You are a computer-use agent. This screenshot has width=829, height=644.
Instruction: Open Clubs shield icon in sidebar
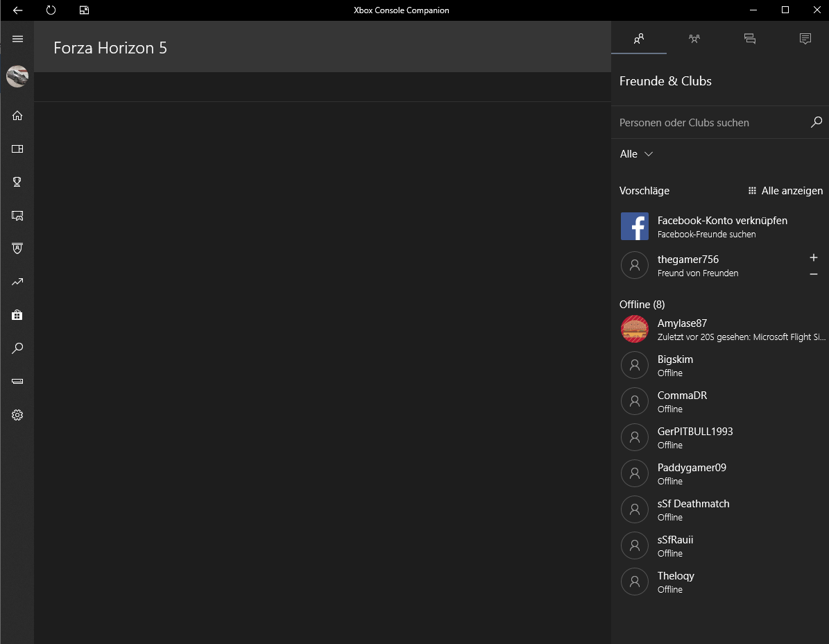click(x=17, y=248)
